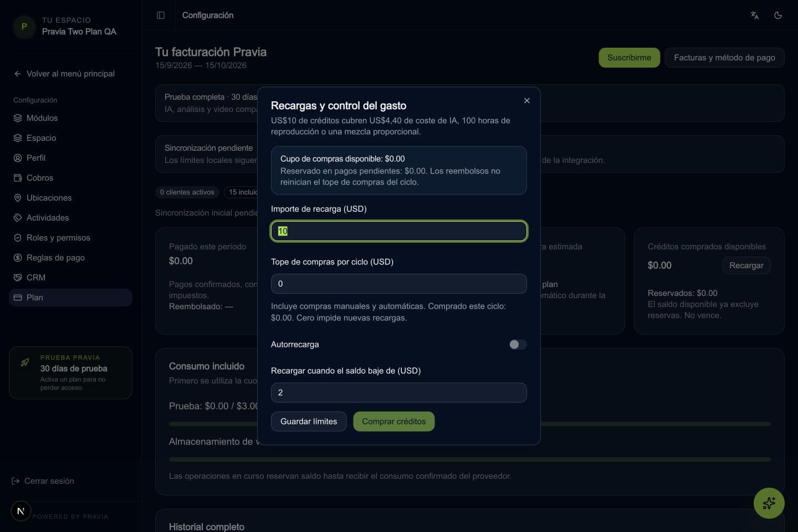Screen dimensions: 798x532
Task: Enable the Autorrecarga switch
Action: (x=518, y=345)
